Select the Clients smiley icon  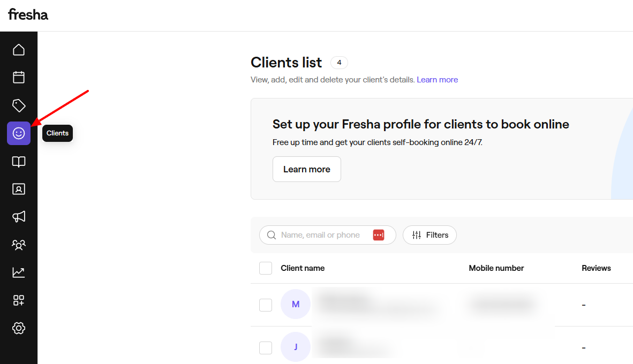[19, 133]
